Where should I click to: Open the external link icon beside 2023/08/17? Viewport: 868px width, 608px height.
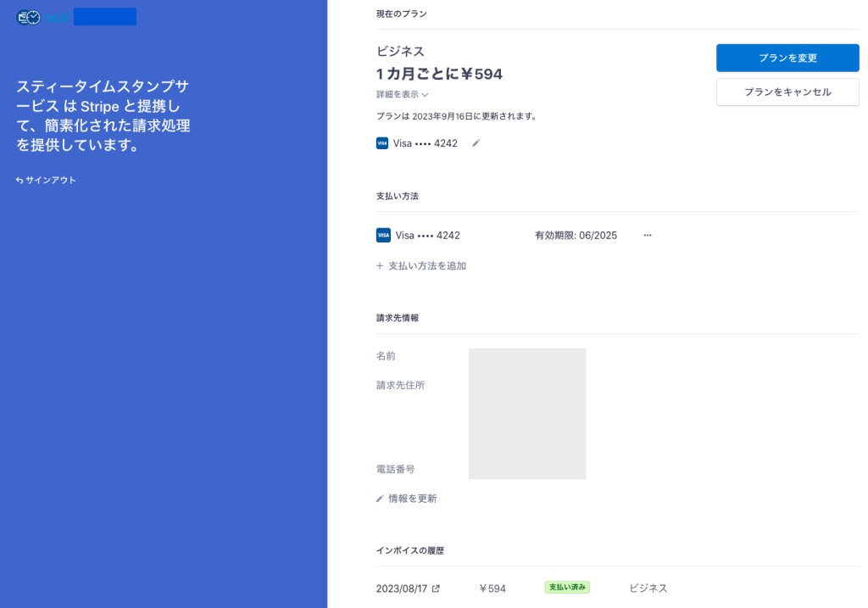click(436, 588)
